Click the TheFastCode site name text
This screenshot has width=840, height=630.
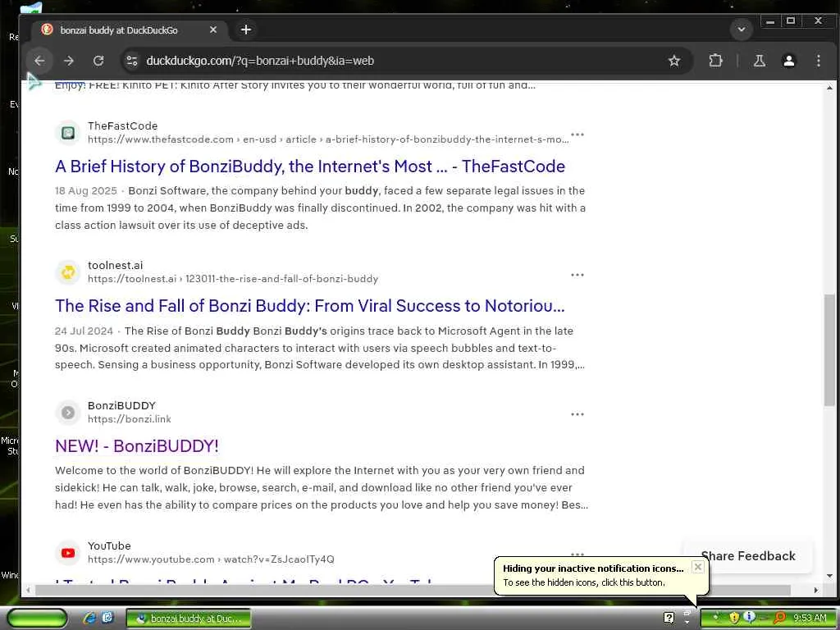[123, 126]
